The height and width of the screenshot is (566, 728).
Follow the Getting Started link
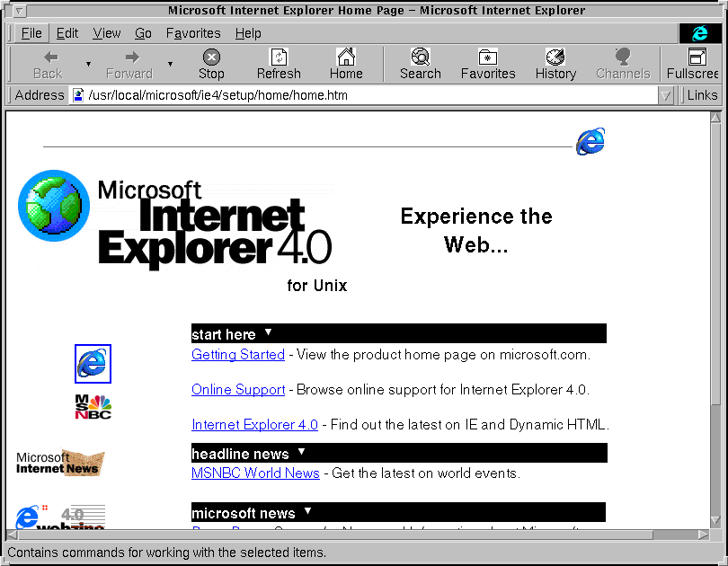coord(237,355)
